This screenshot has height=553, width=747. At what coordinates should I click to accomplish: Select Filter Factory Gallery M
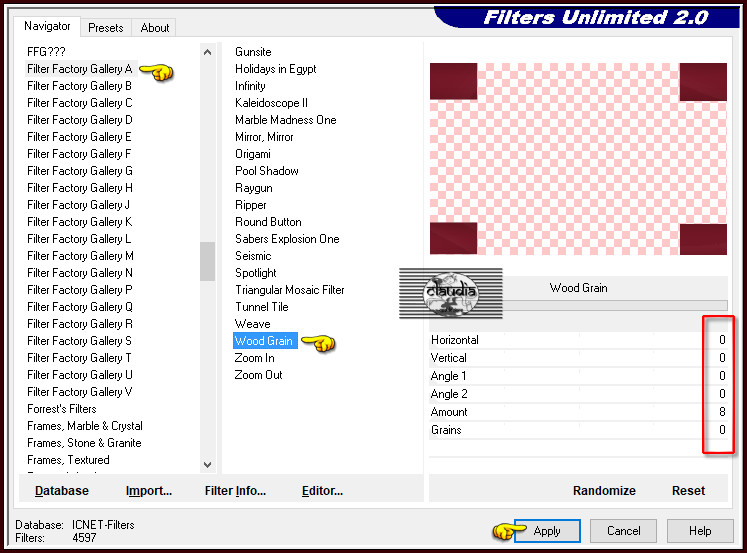point(80,256)
